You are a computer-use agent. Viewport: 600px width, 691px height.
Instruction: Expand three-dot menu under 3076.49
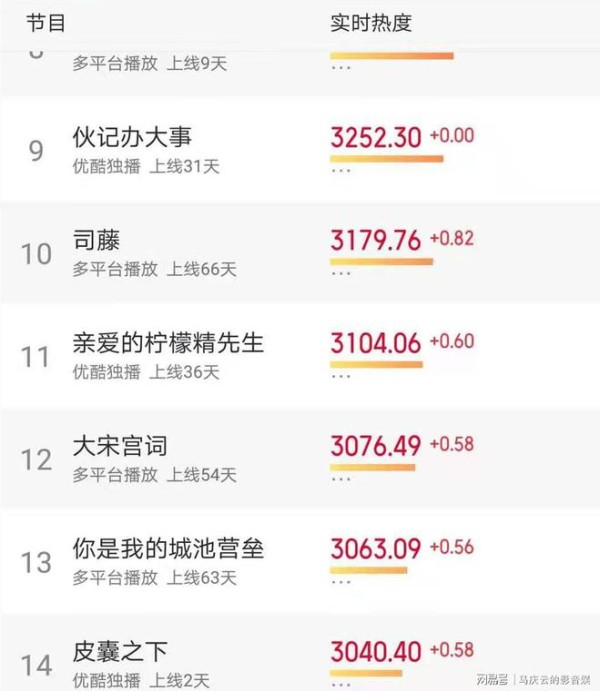click(341, 479)
